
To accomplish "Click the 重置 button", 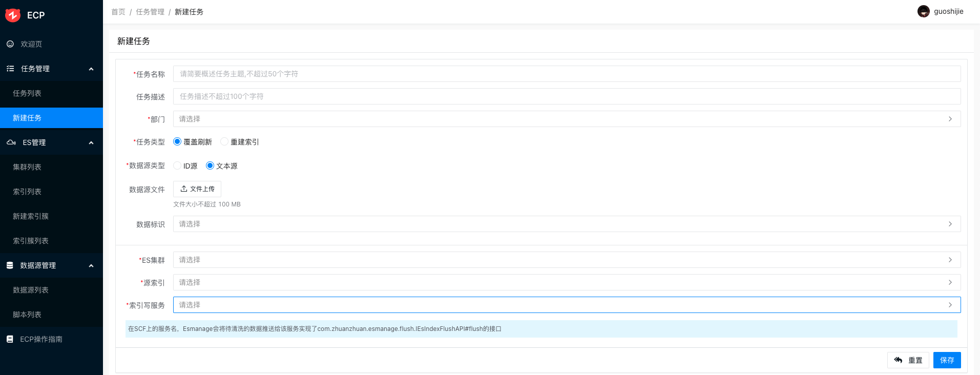I will tap(908, 360).
